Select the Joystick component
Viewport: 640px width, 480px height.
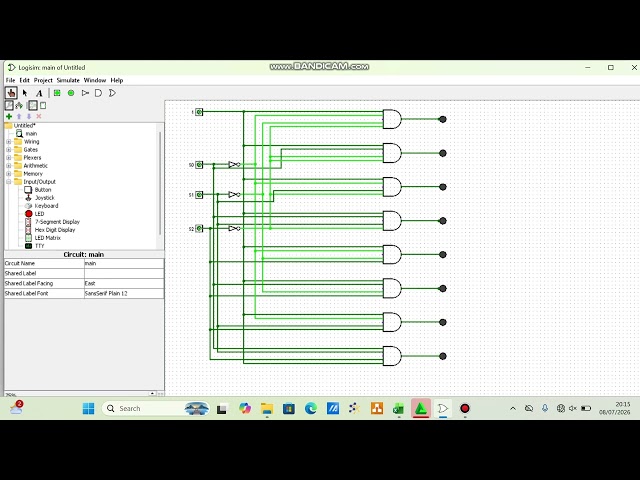pos(40,198)
